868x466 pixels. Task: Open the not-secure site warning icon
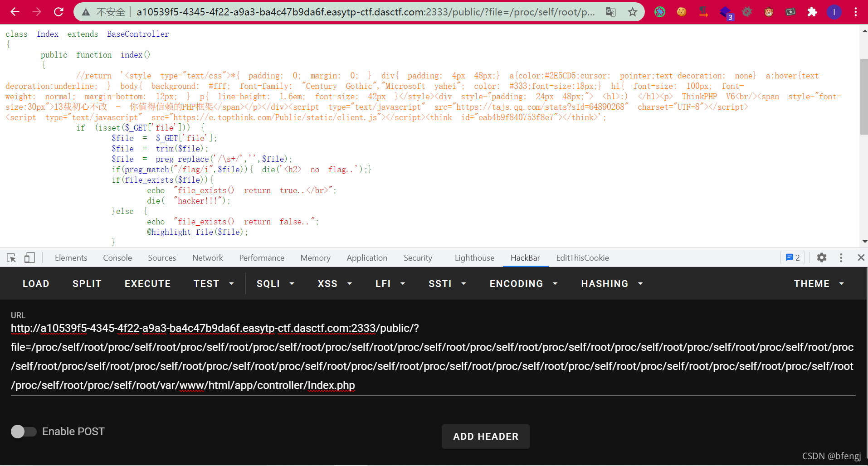86,12
